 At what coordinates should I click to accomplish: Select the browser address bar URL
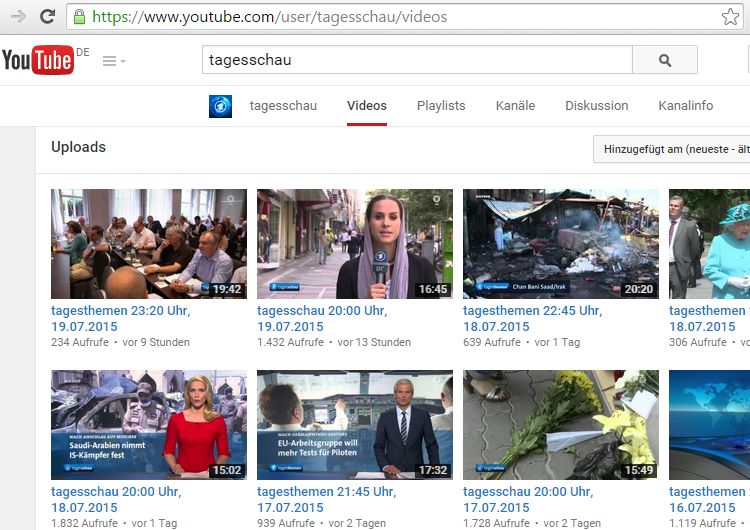coord(269,17)
